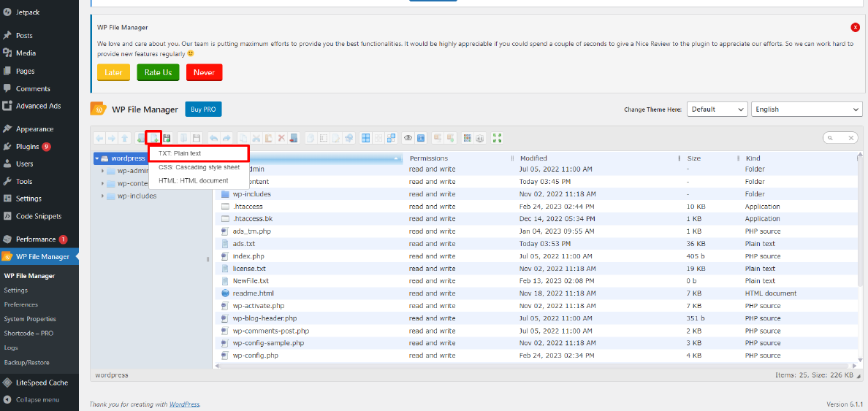Click the Upload files save icon

[x=167, y=138]
